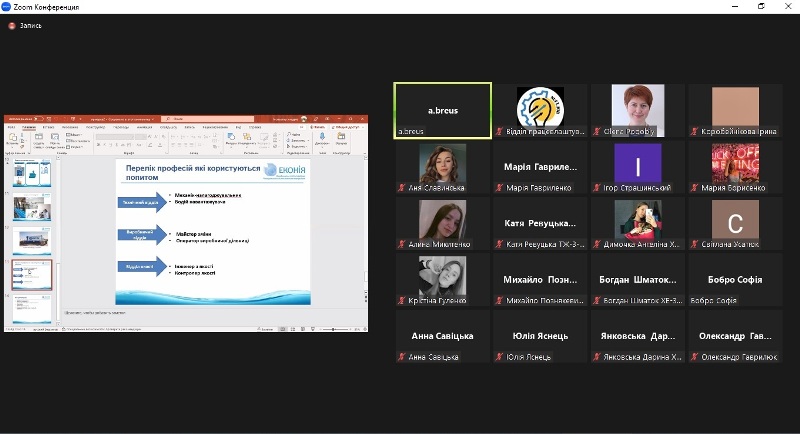Image resolution: width=800 pixels, height=434 pixels.
Task: Open the Вставка tab in PowerPoint ribbon
Action: tap(47, 128)
